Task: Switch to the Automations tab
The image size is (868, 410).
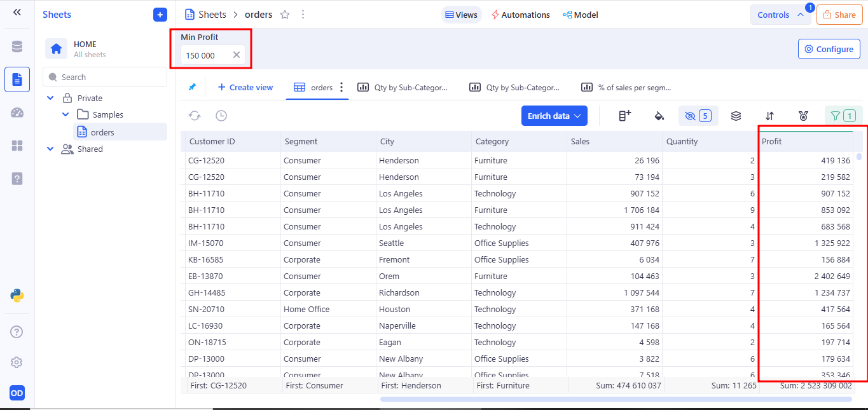Action: (x=520, y=15)
